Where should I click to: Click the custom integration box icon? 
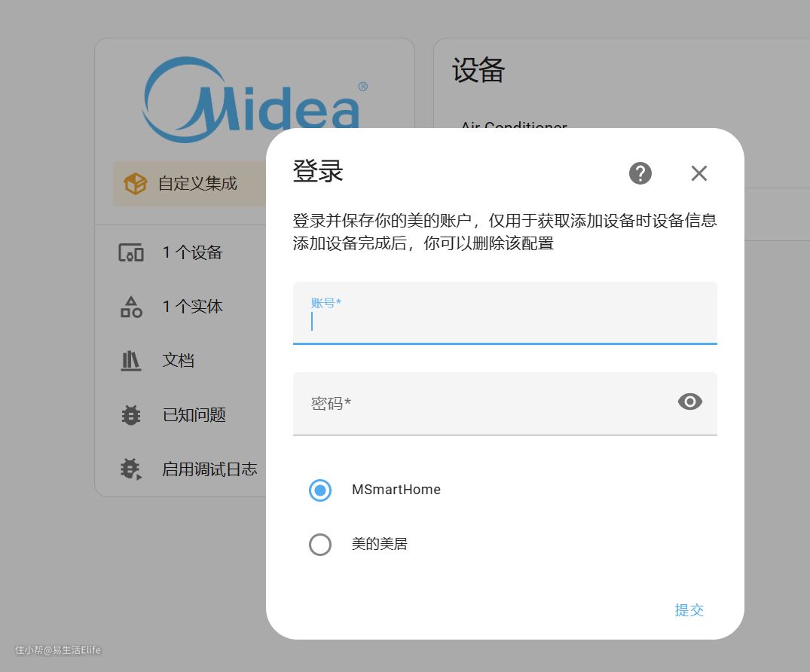pos(135,184)
